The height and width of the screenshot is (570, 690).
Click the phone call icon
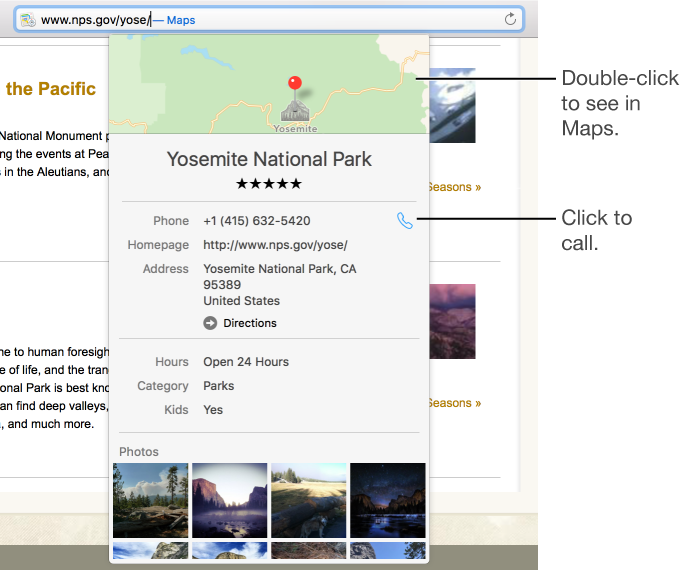pyautogui.click(x=404, y=221)
